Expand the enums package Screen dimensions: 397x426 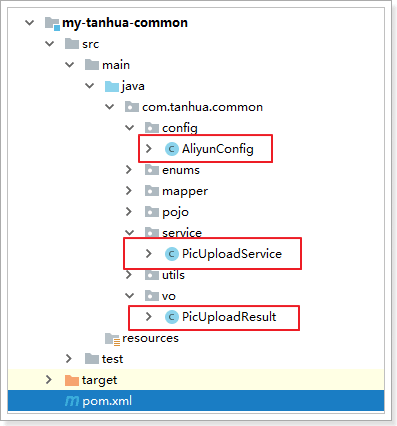point(129,170)
